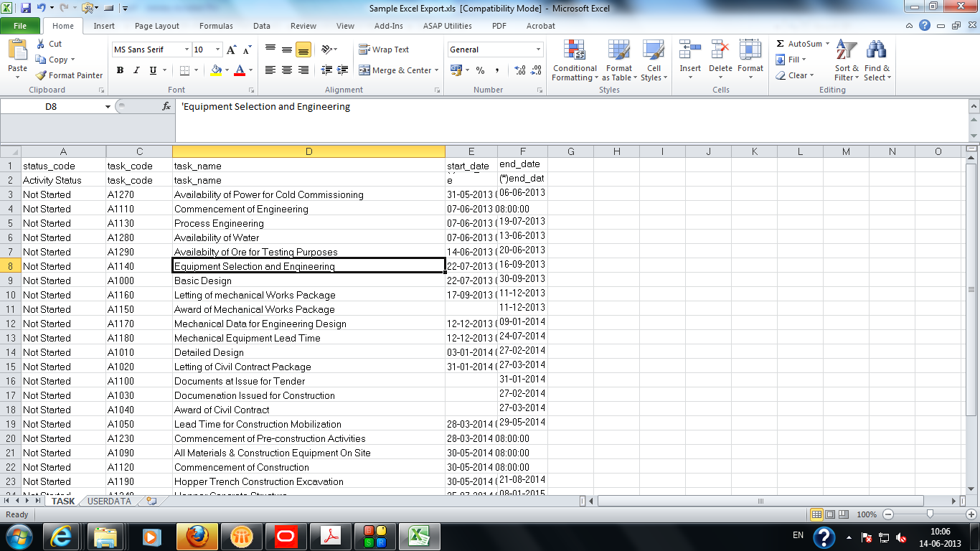
Task: Click the Decrease Font Size icon
Action: click(247, 50)
